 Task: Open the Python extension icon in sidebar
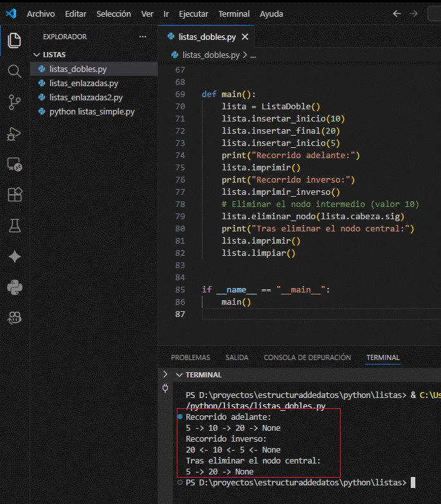pyautogui.click(x=14, y=287)
